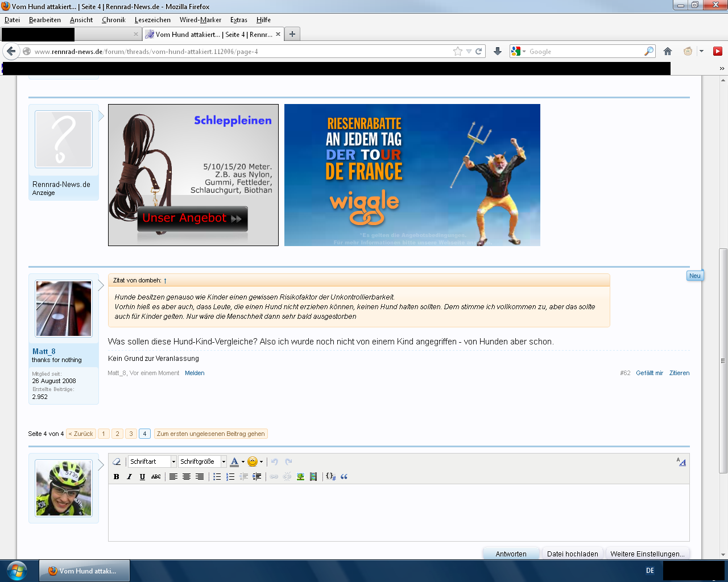Insert media using the filmstrip icon
Viewport: 728px width, 582px height.
pos(313,477)
